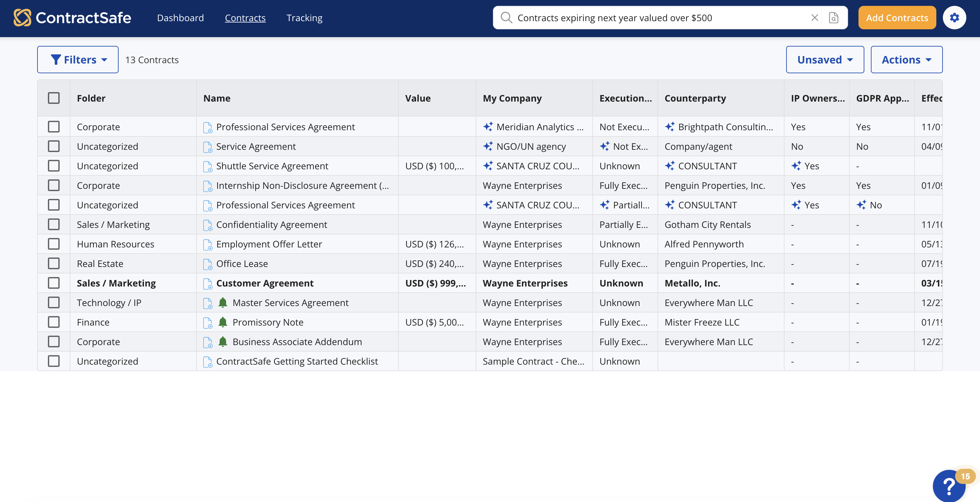Check the Office Lease row checkbox
Image resolution: width=980 pixels, height=502 pixels.
point(54,263)
